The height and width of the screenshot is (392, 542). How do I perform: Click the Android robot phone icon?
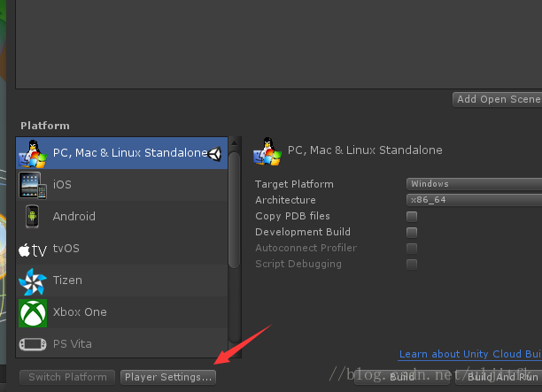pyautogui.click(x=32, y=217)
